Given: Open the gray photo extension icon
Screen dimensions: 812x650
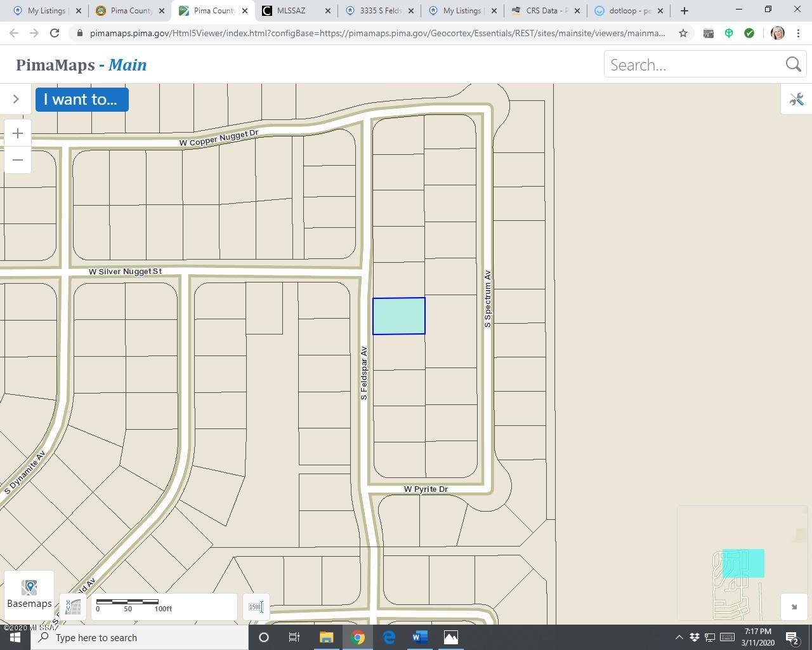Looking at the screenshot, I should pos(709,33).
